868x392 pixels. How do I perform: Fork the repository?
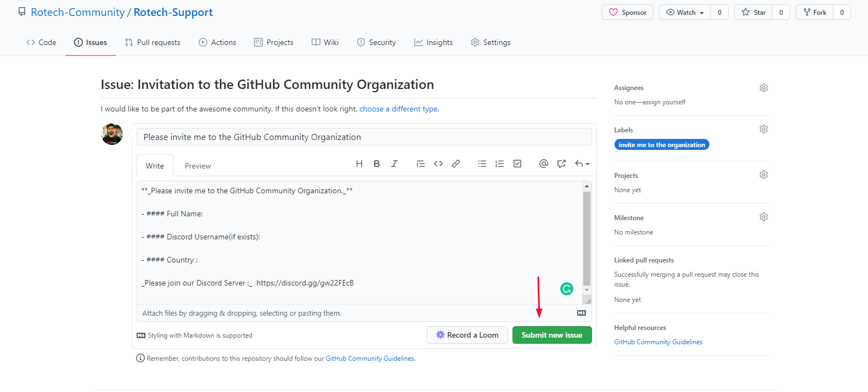pyautogui.click(x=815, y=12)
